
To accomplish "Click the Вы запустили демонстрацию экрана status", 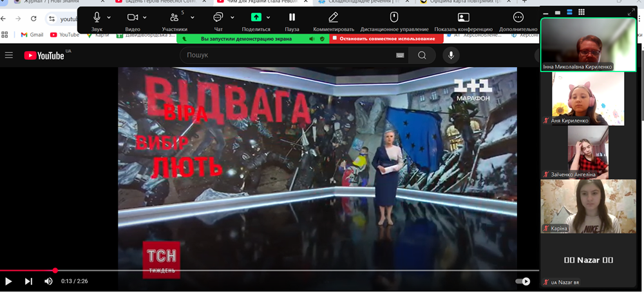I will pyautogui.click(x=247, y=39).
